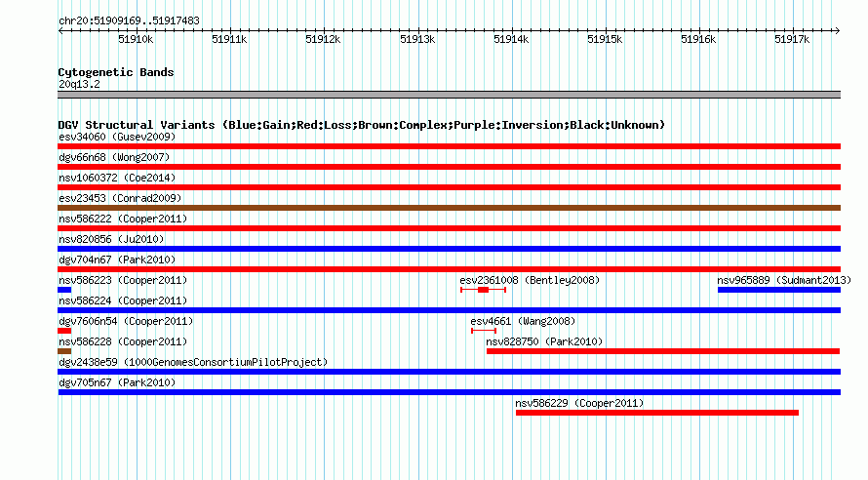Click dgv705n67 (Park2010) label
The height and width of the screenshot is (480, 868).
coord(117,382)
